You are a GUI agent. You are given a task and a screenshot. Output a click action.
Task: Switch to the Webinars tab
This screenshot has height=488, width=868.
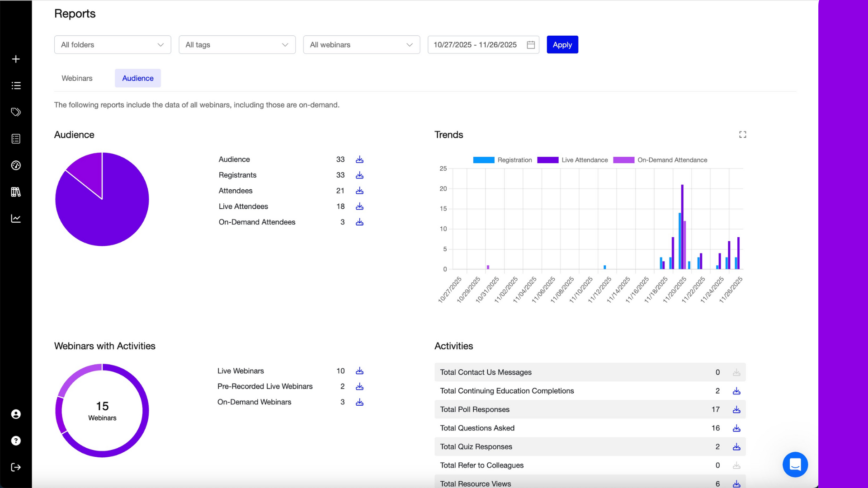(77, 78)
